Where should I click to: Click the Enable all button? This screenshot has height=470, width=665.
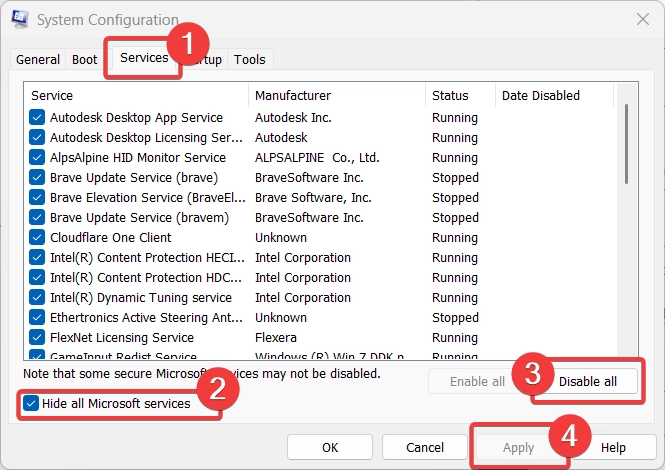tap(477, 381)
